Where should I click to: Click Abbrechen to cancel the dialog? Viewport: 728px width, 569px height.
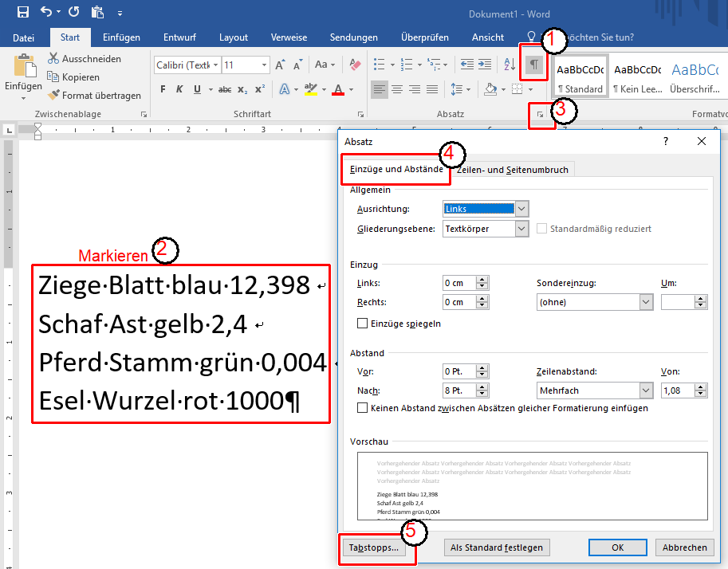pyautogui.click(x=685, y=547)
